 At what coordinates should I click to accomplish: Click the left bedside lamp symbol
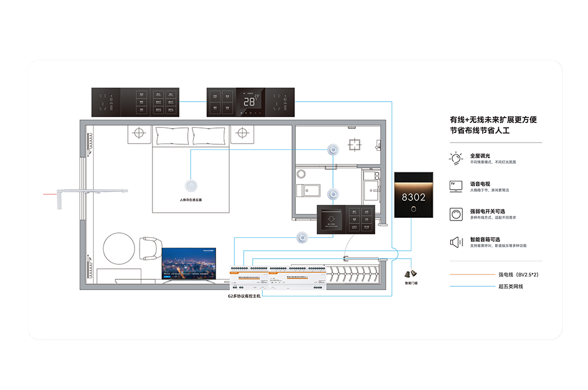[x=139, y=133]
